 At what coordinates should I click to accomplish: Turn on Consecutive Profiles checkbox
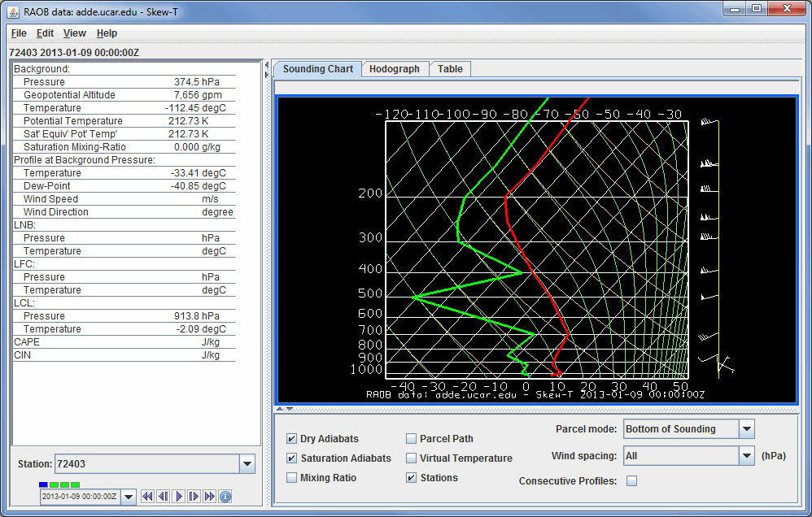pos(631,481)
